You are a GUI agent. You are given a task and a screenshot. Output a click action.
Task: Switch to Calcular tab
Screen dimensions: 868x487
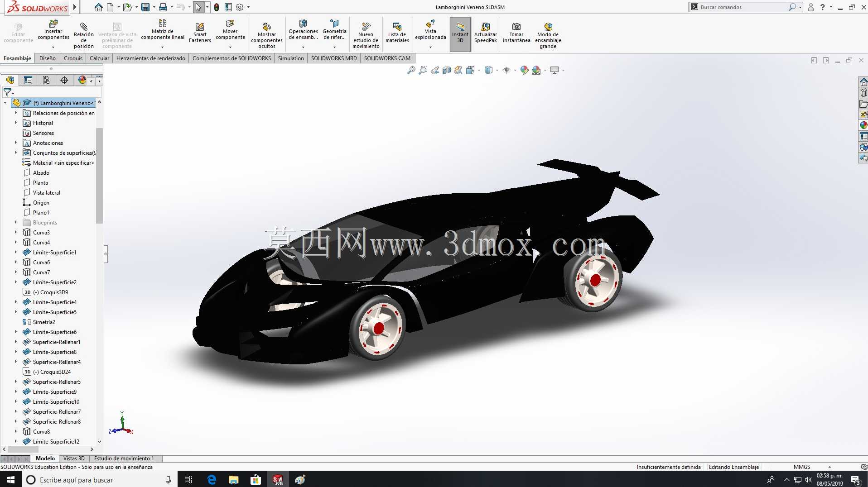point(99,58)
